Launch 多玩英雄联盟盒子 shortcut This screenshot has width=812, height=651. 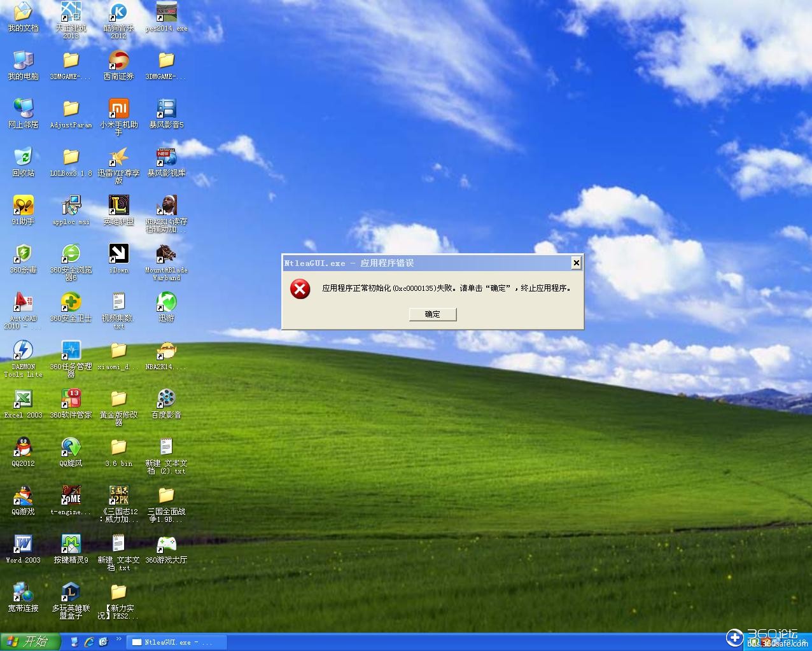click(71, 601)
